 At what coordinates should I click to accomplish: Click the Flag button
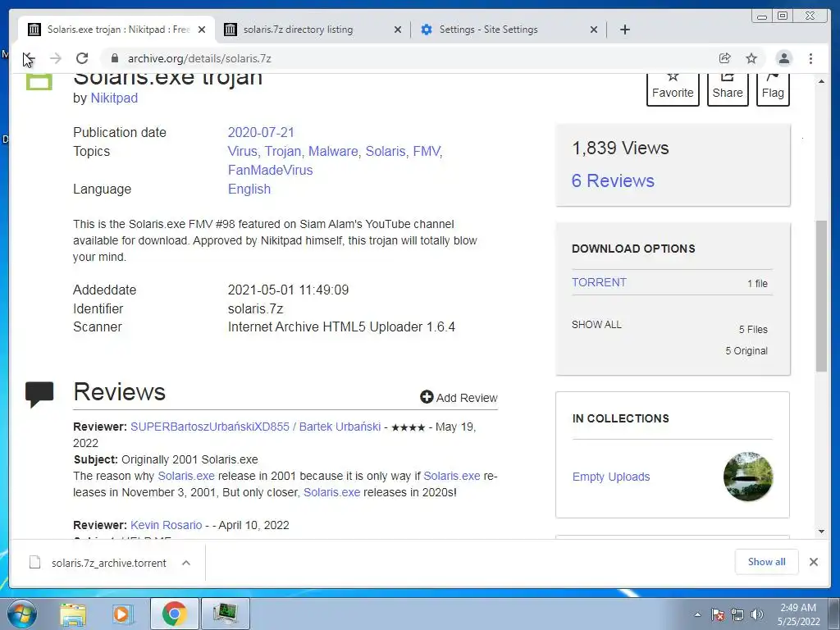[773, 89]
